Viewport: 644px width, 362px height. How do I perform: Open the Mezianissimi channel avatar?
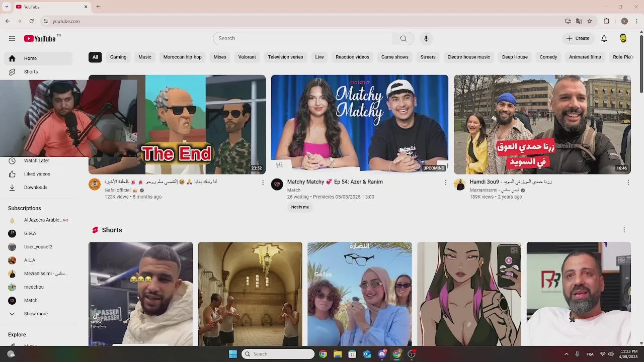tap(460, 185)
